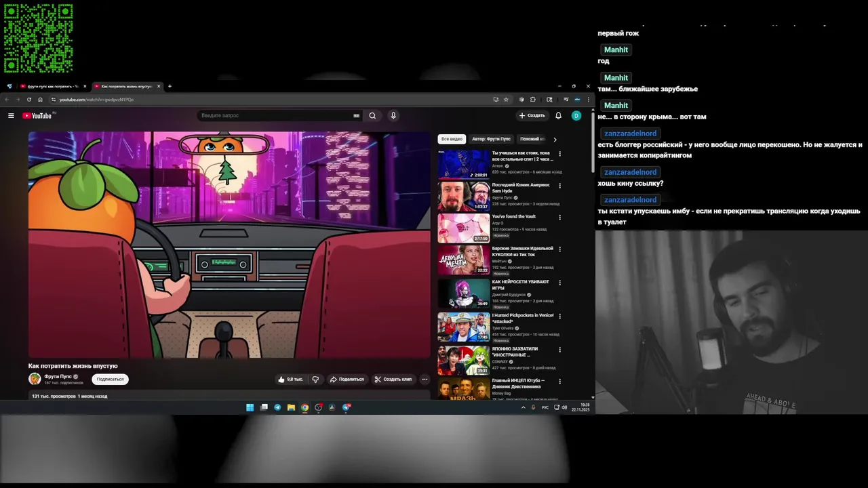Open the browser extensions puzzle icon
This screenshot has width=868, height=488.
[x=533, y=100]
